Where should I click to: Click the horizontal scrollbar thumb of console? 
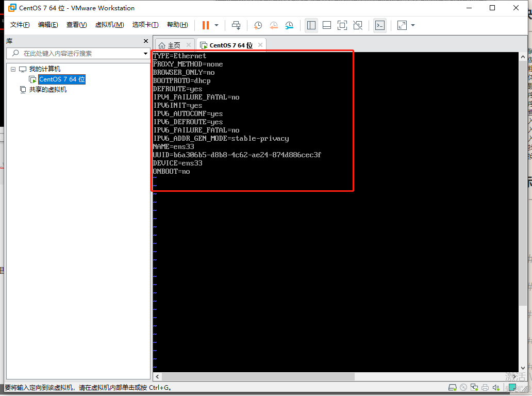coord(258,376)
